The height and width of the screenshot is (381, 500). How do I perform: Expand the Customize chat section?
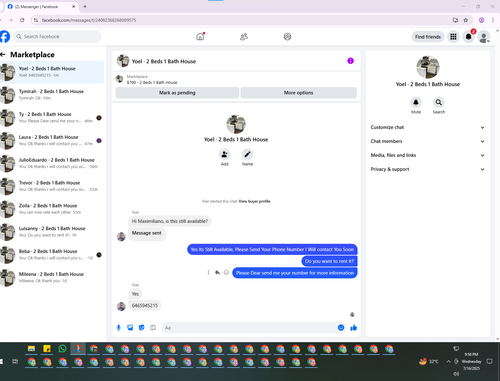click(x=428, y=127)
